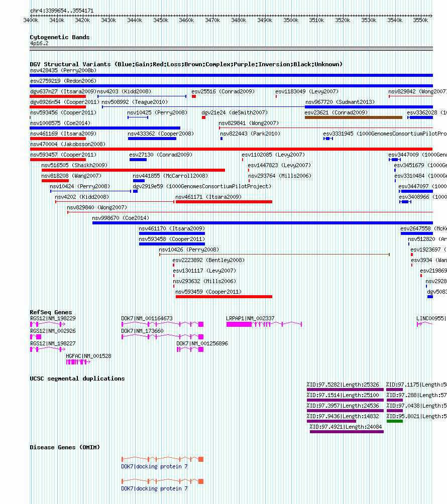The image size is (447, 504).
Task: Click the DOK7|NM_173660 gene label
Action: pos(143,331)
